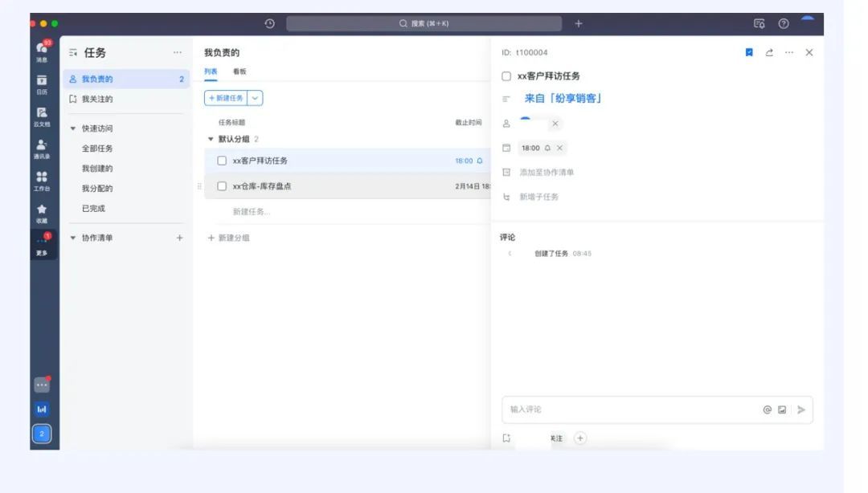Check the xx仓库-库存盘点 checkbox in the list
This screenshot has height=493, width=868.
click(222, 186)
